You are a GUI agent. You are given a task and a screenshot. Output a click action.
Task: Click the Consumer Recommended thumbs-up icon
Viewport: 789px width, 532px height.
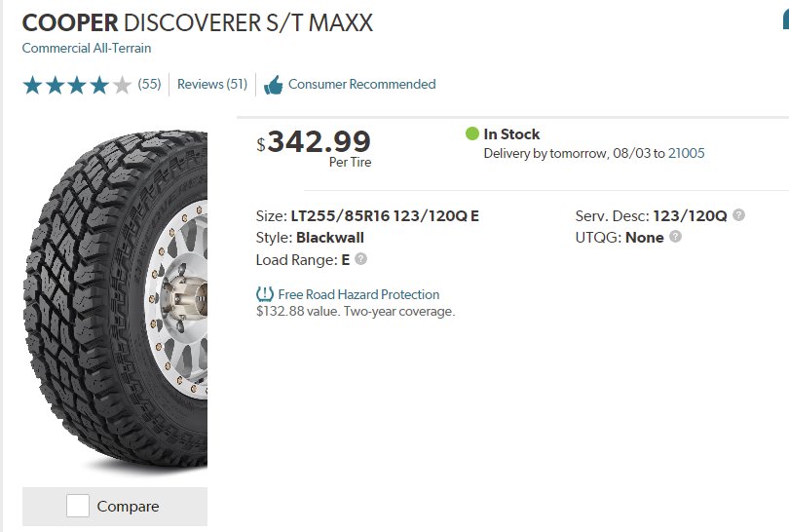274,85
